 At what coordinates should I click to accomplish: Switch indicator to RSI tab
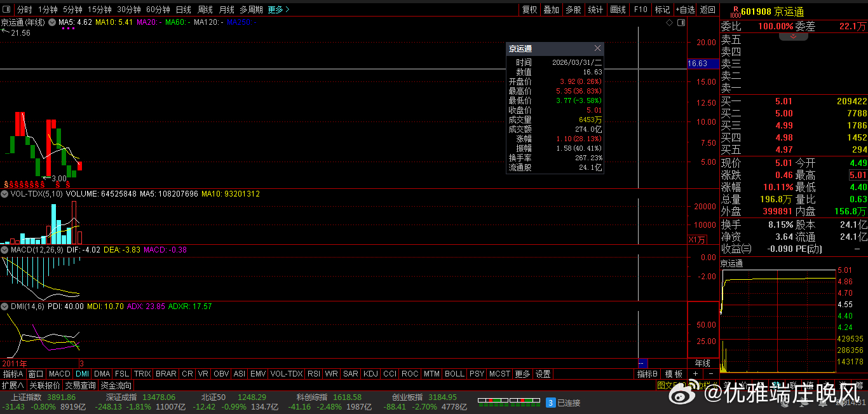click(314, 374)
